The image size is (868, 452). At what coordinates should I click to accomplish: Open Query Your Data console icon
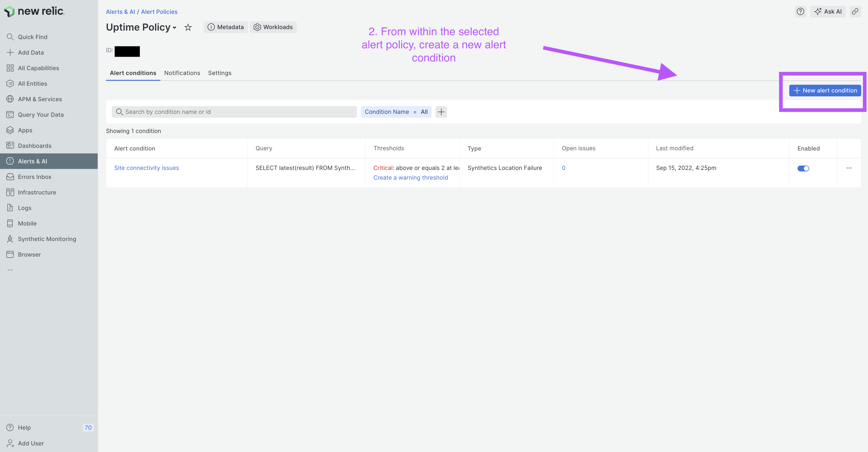pyautogui.click(x=10, y=115)
